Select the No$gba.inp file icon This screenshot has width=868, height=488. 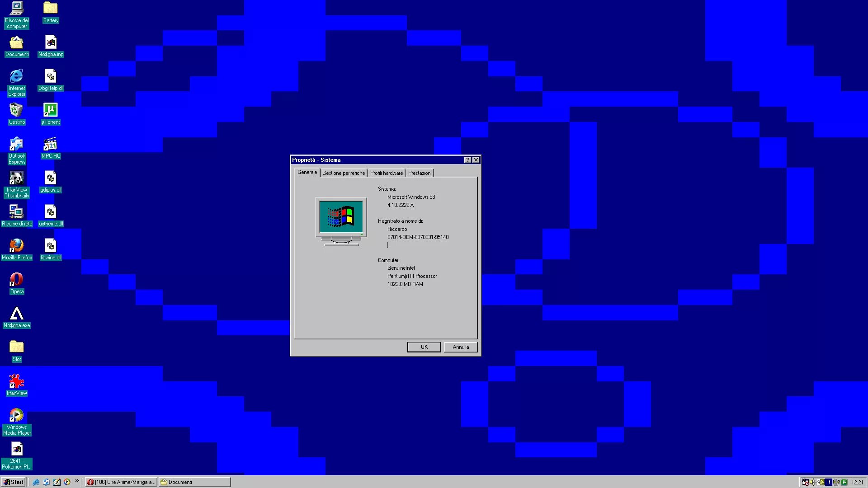tap(51, 46)
